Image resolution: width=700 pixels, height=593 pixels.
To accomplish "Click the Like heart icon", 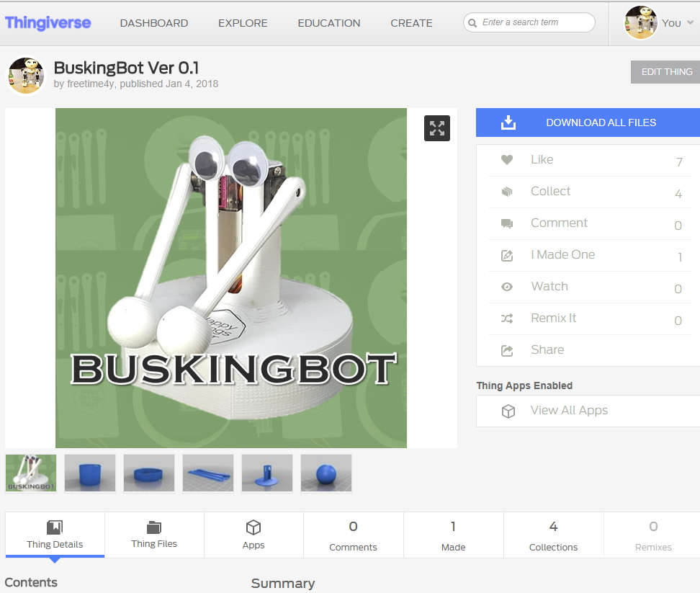I will (x=507, y=159).
